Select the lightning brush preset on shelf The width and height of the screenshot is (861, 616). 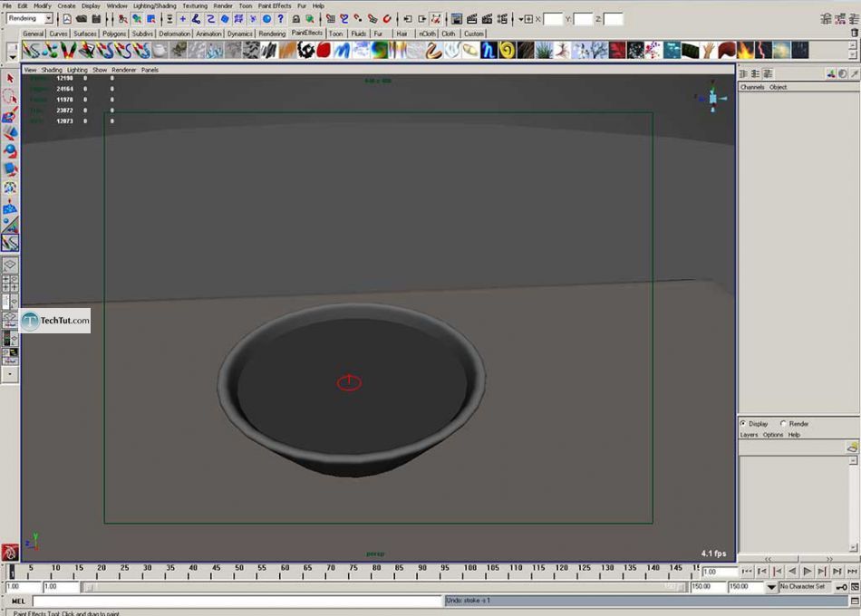763,51
